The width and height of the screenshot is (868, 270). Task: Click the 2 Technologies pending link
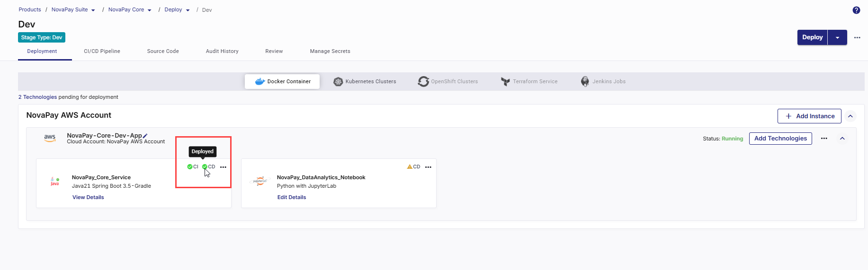tap(37, 97)
